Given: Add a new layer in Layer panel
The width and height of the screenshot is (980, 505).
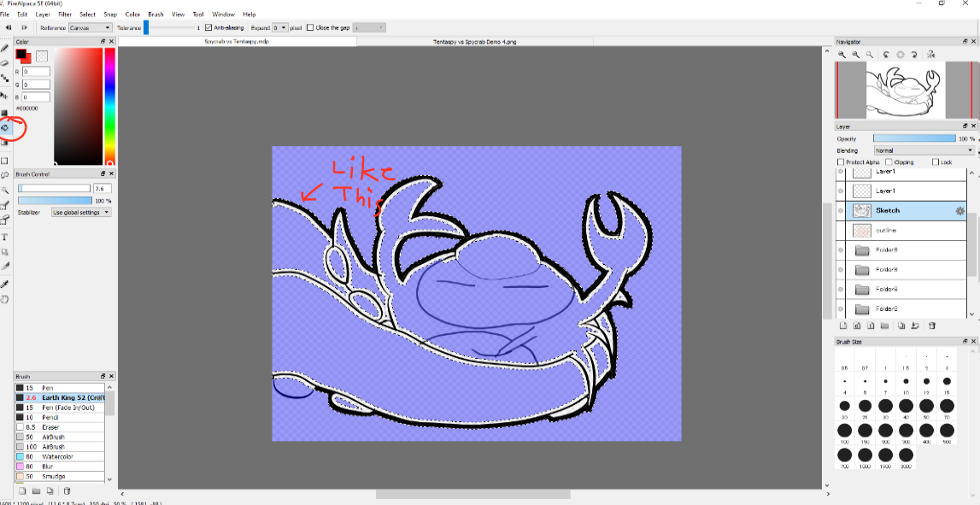Looking at the screenshot, I should (842, 326).
